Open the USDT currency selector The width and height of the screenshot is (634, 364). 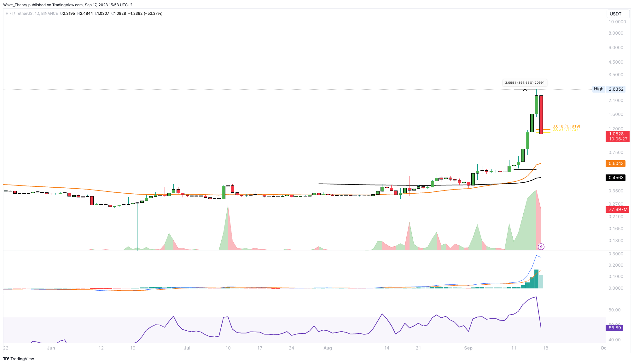(617, 14)
